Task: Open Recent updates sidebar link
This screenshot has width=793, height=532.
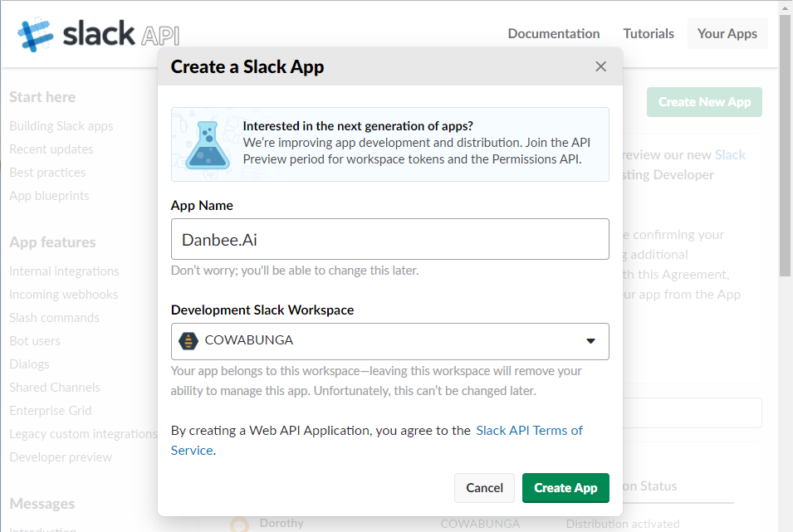Action: point(51,149)
